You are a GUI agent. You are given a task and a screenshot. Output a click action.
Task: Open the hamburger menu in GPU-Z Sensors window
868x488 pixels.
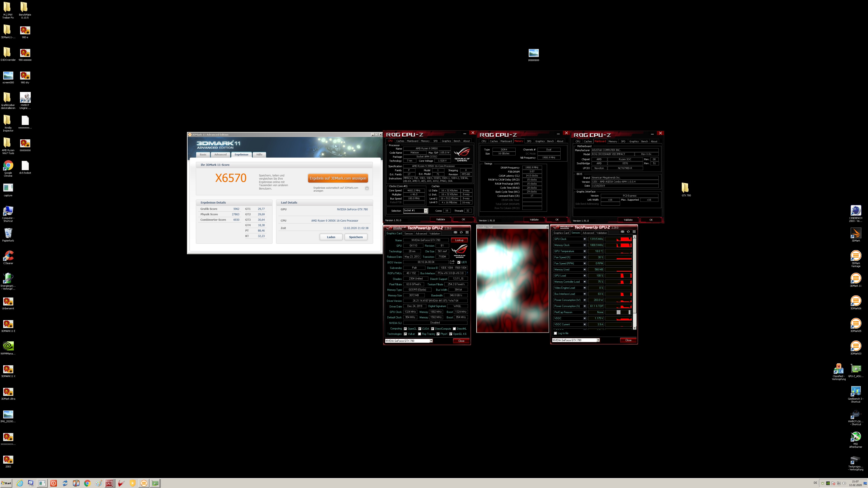pyautogui.click(x=634, y=232)
